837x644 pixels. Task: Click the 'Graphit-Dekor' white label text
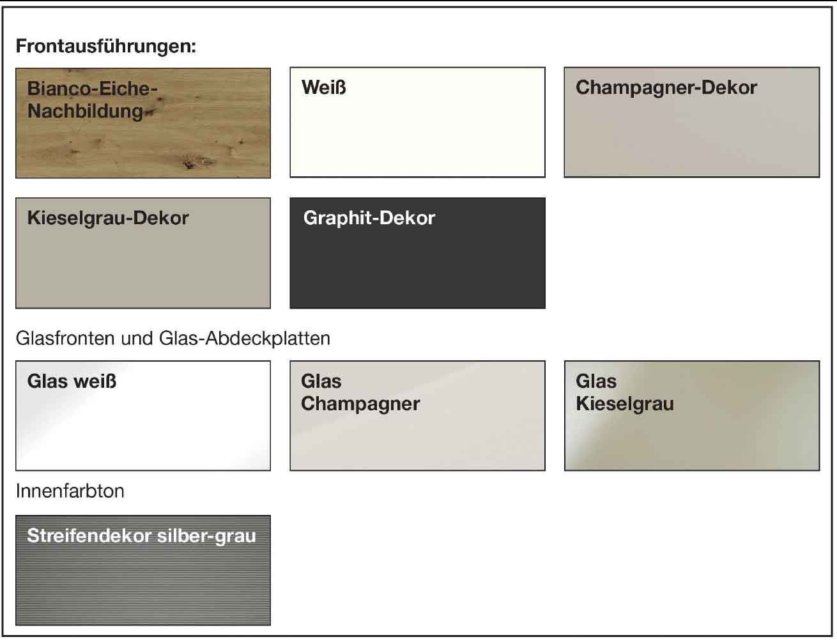pos(369,218)
